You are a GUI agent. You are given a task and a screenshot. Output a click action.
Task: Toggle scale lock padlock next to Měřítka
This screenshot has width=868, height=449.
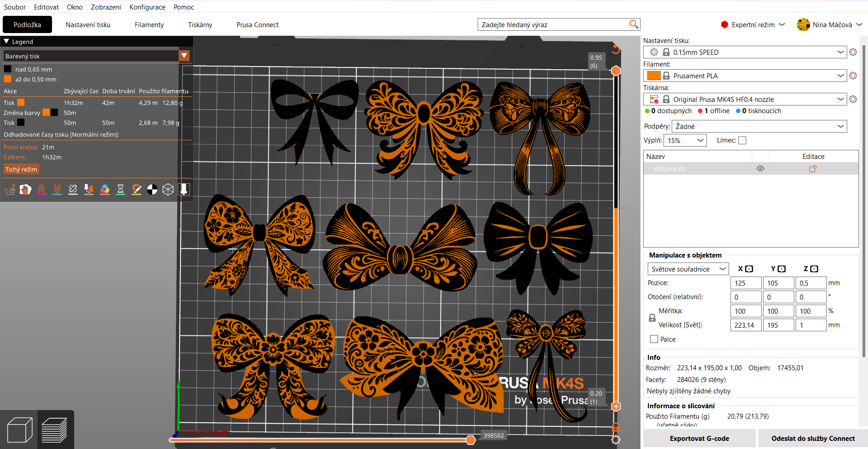pyautogui.click(x=652, y=318)
